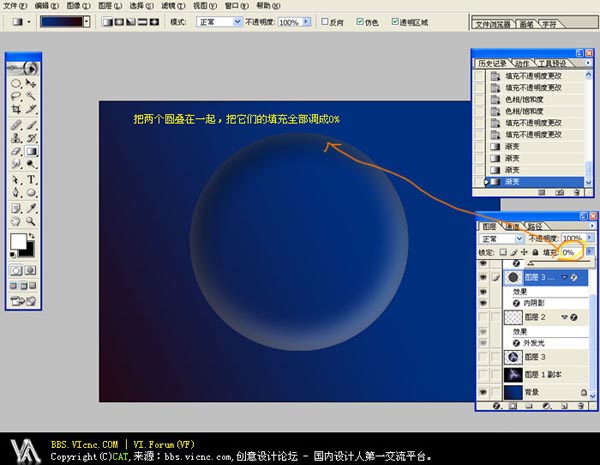This screenshot has width=600, height=465.
Task: Show 图层 1 副本 layer visibility
Action: click(484, 374)
